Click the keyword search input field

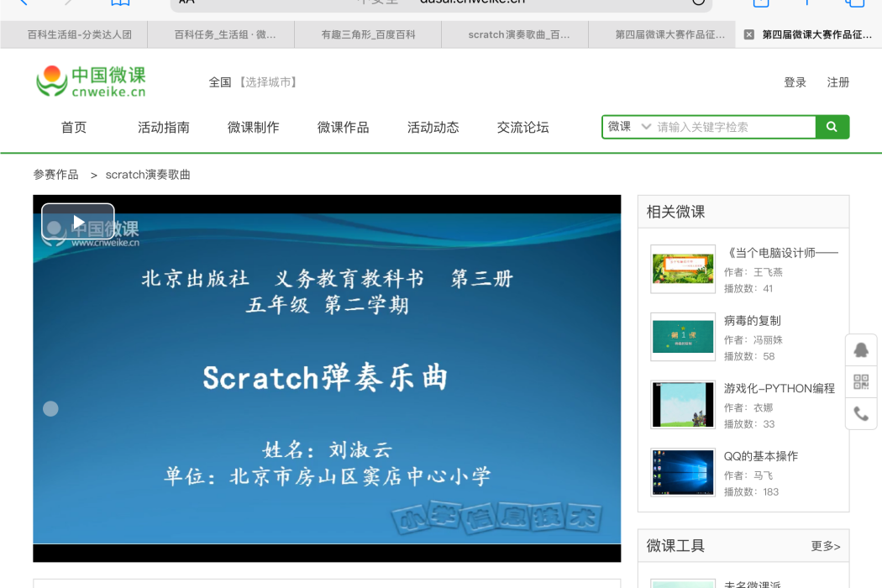click(x=735, y=127)
